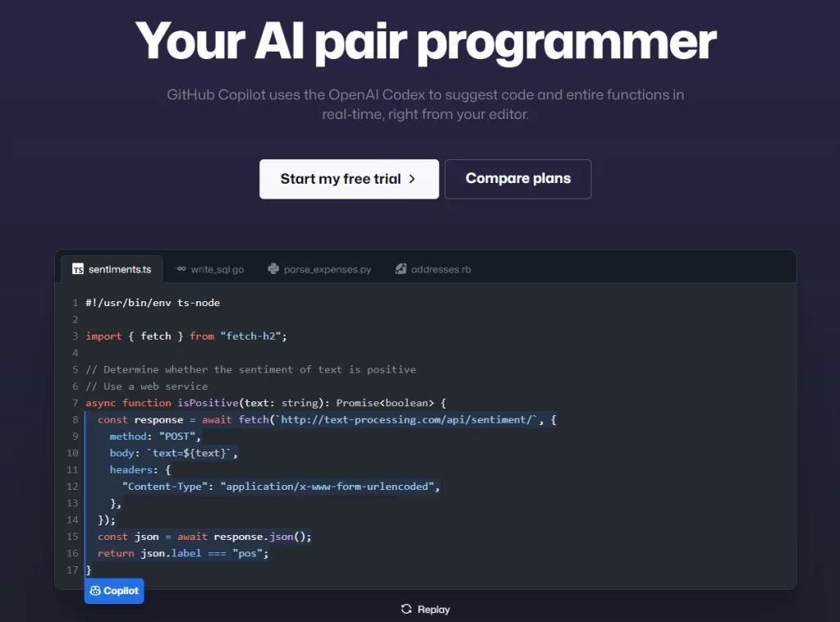Click line number 8 in the editor gutter
840x622 pixels.
click(75, 419)
